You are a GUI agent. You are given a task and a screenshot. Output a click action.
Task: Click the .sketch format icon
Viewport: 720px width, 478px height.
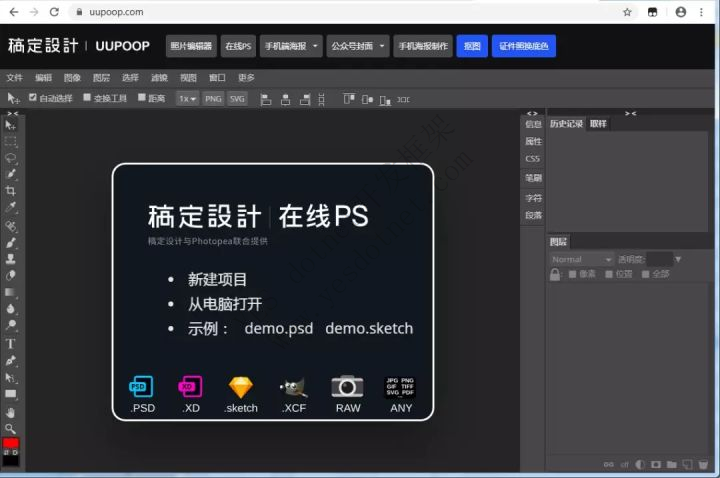(241, 387)
